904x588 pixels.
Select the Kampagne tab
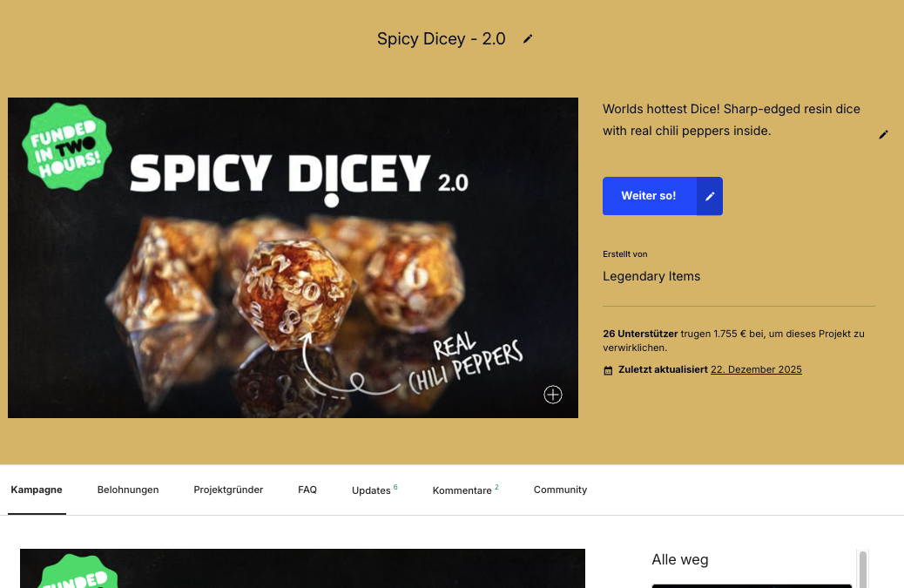(x=37, y=490)
